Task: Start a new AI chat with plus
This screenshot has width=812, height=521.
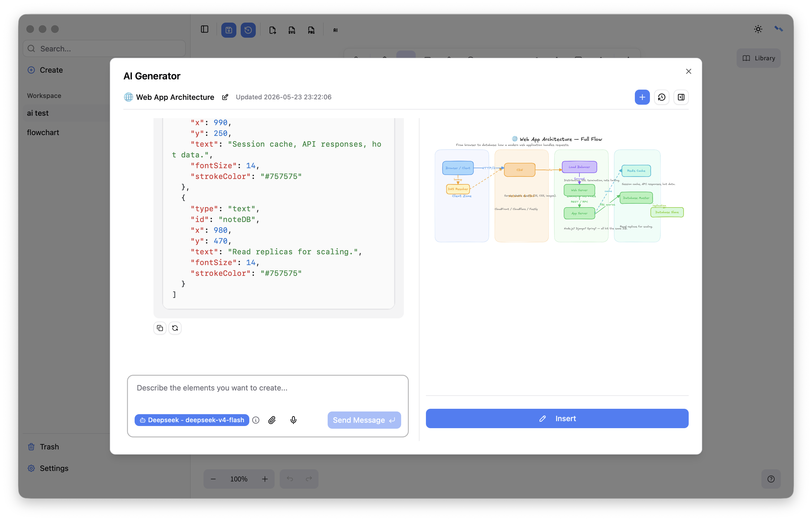Action: coord(642,97)
